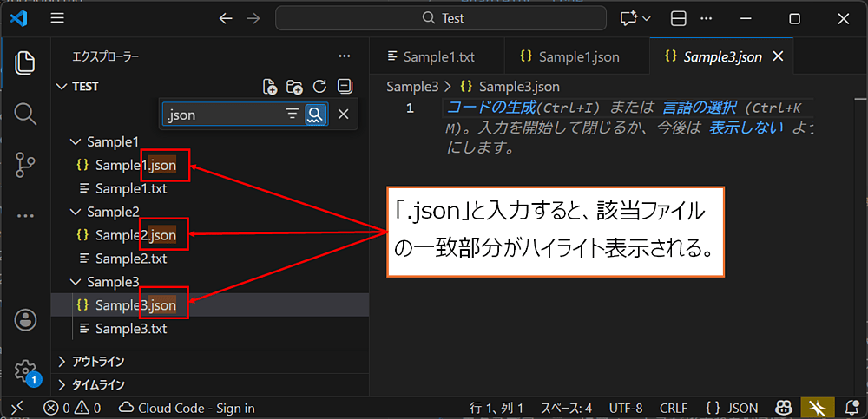Open the Search view in activity bar
The width and height of the screenshot is (868, 419).
pyautogui.click(x=25, y=114)
